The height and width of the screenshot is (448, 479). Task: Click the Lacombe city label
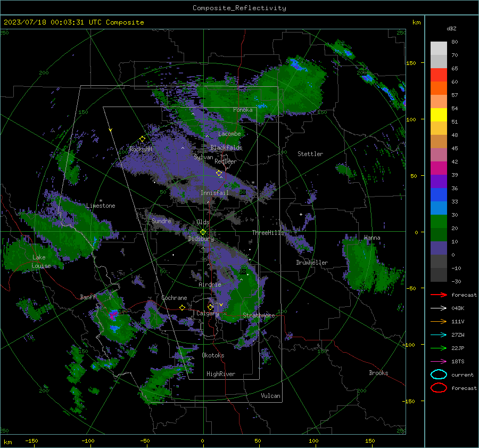tap(229, 134)
